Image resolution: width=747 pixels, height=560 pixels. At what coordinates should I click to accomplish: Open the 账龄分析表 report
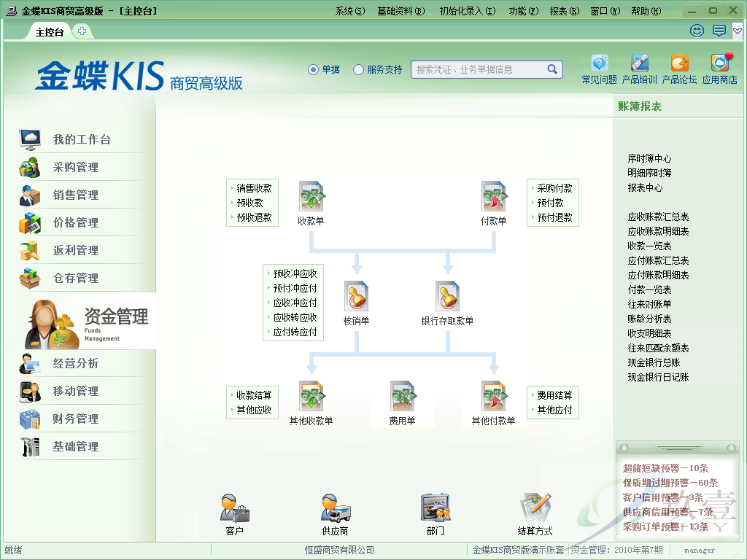649,319
